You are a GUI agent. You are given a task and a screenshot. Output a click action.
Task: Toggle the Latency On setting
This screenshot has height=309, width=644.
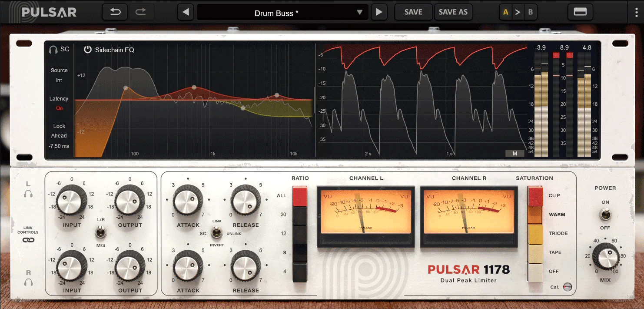[x=59, y=107]
